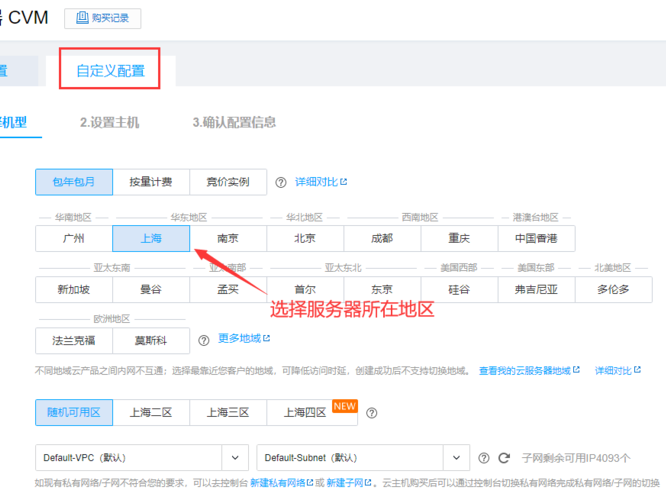Open 新建私有网络 link

coord(282,483)
